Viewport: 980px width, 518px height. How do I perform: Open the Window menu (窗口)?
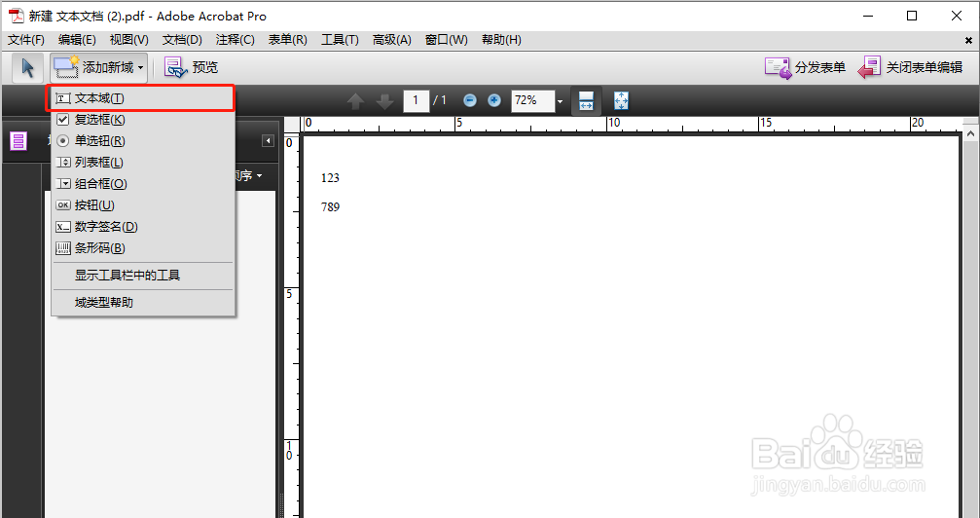click(447, 40)
